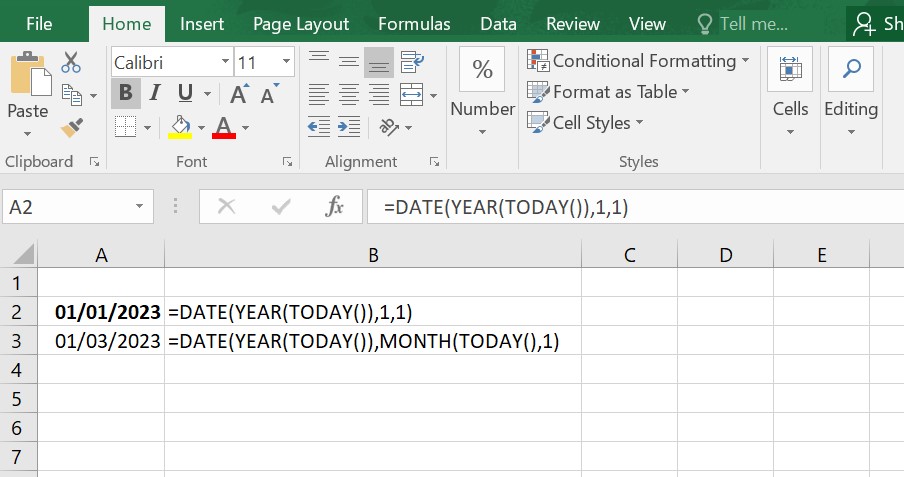Open Cell Styles menu
The width and height of the screenshot is (904, 477).
point(585,123)
